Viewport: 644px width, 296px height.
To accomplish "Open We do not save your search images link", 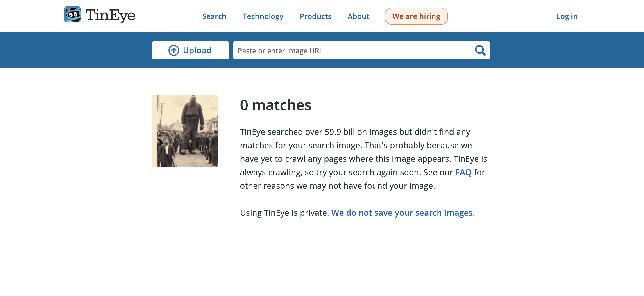I will 402,213.
